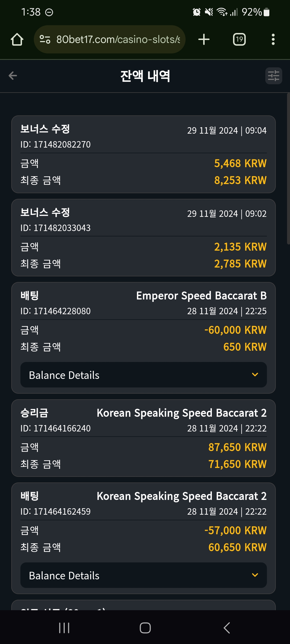Tap the Android home navigation button
Screen dimensions: 290x644
click(x=145, y=628)
